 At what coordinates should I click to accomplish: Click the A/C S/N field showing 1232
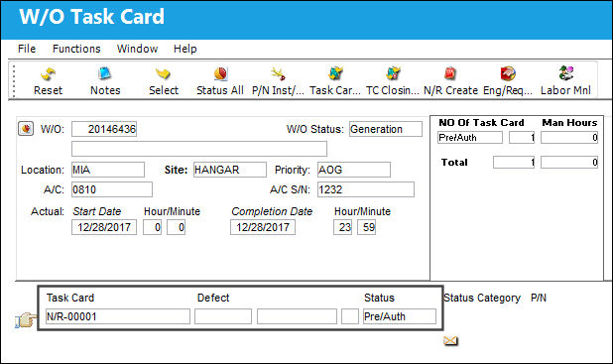pyautogui.click(x=366, y=189)
